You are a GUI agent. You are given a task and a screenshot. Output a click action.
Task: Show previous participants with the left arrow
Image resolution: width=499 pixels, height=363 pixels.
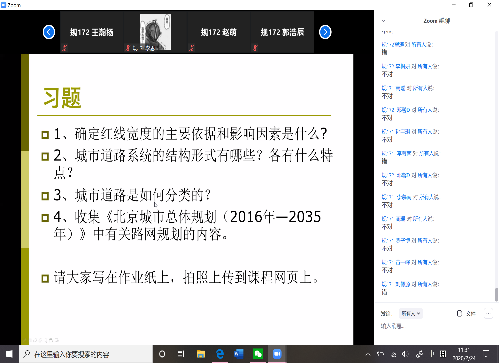click(x=49, y=32)
